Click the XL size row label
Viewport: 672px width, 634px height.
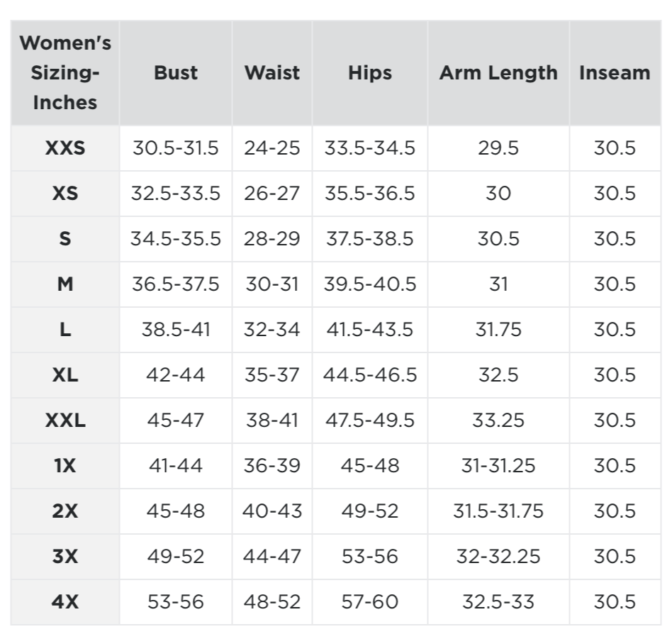[x=65, y=375]
